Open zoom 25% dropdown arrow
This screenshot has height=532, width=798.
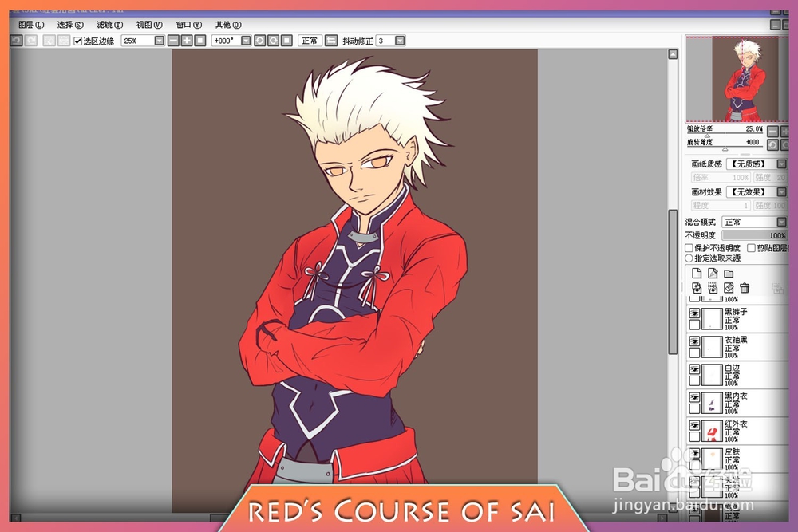pos(160,41)
